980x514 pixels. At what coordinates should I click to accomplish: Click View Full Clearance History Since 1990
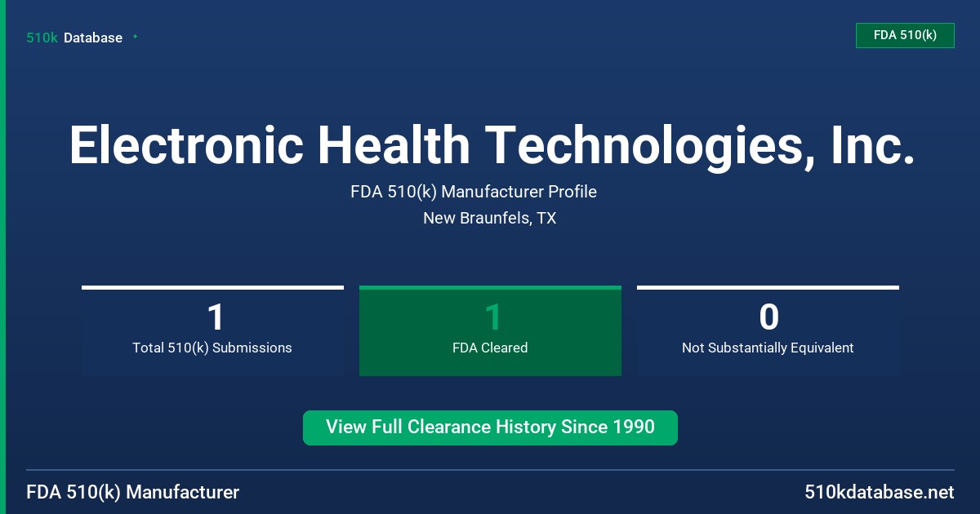pos(490,428)
